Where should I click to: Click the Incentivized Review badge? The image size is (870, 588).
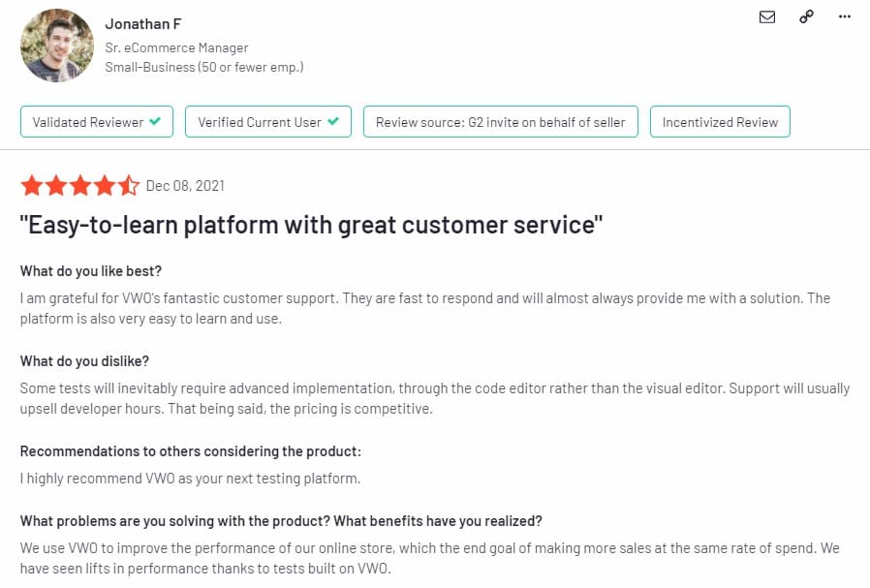pos(720,122)
